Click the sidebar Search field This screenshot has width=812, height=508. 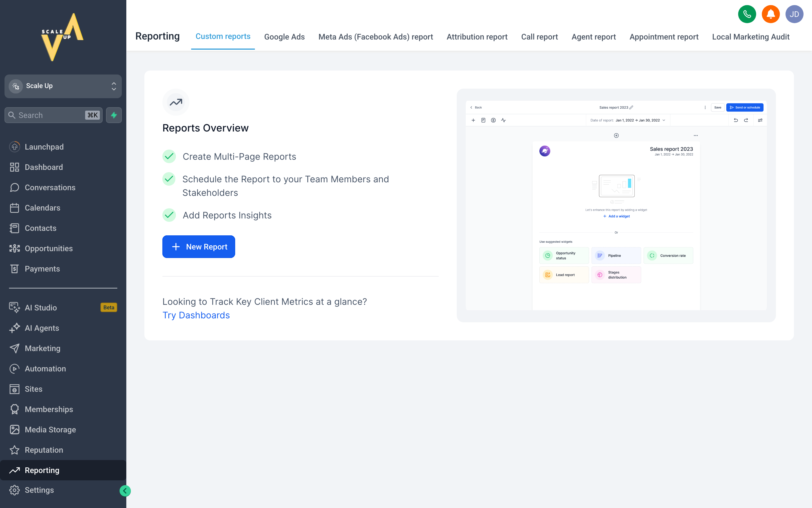(54, 115)
